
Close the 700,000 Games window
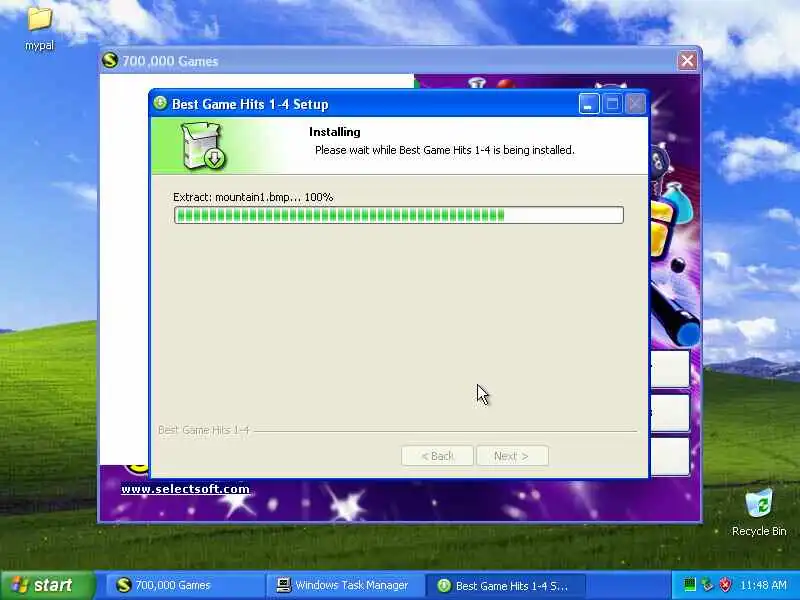coord(687,61)
